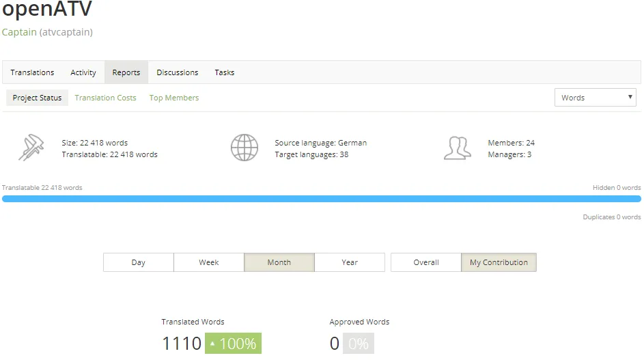Click the globe languages icon
The image size is (644, 360).
244,148
